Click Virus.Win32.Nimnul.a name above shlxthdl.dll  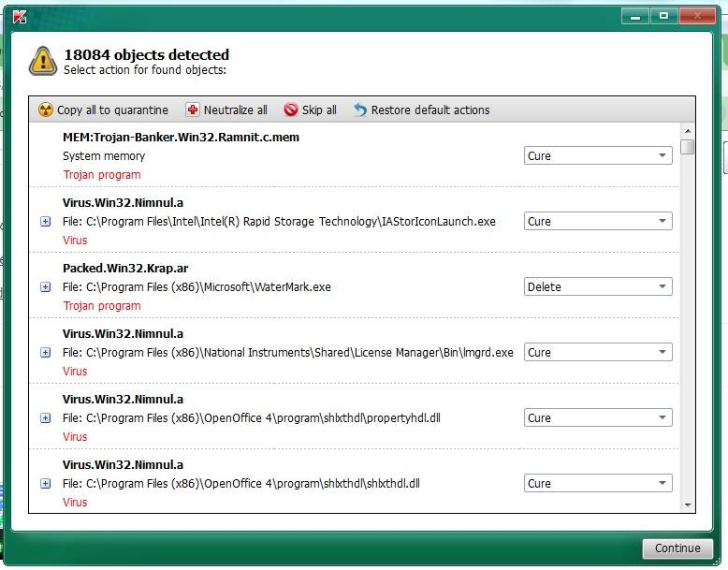(123, 465)
